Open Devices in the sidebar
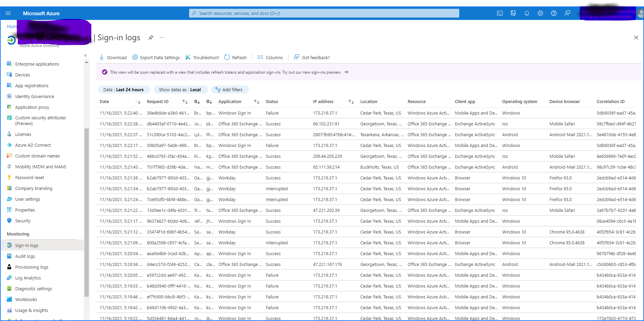The height and width of the screenshot is (321, 644). pyautogui.click(x=23, y=75)
